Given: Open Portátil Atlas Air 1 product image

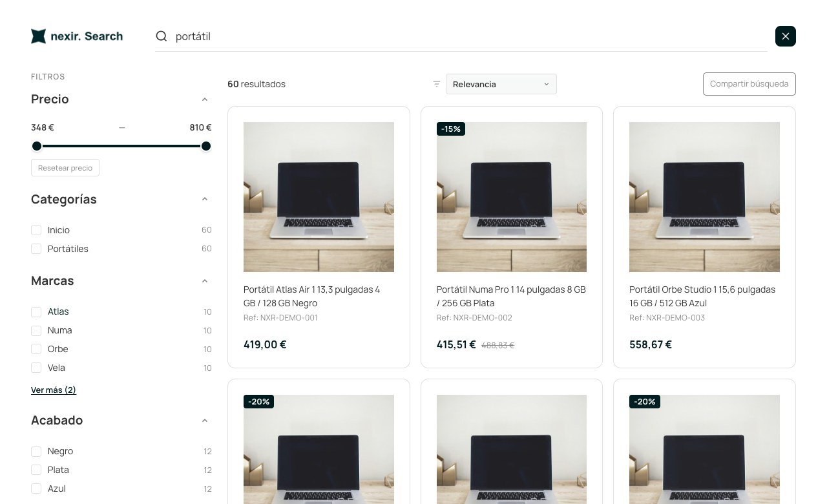Looking at the screenshot, I should click(x=319, y=197).
